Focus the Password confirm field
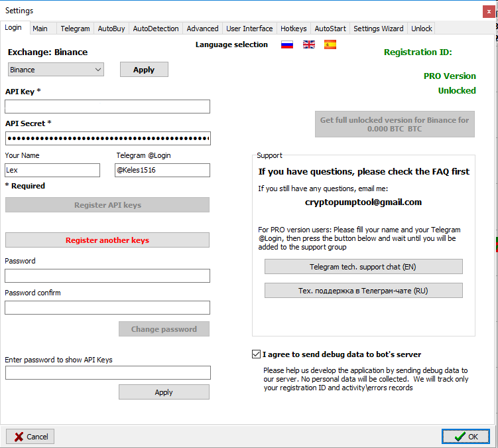The height and width of the screenshot is (448, 498). 107,307
